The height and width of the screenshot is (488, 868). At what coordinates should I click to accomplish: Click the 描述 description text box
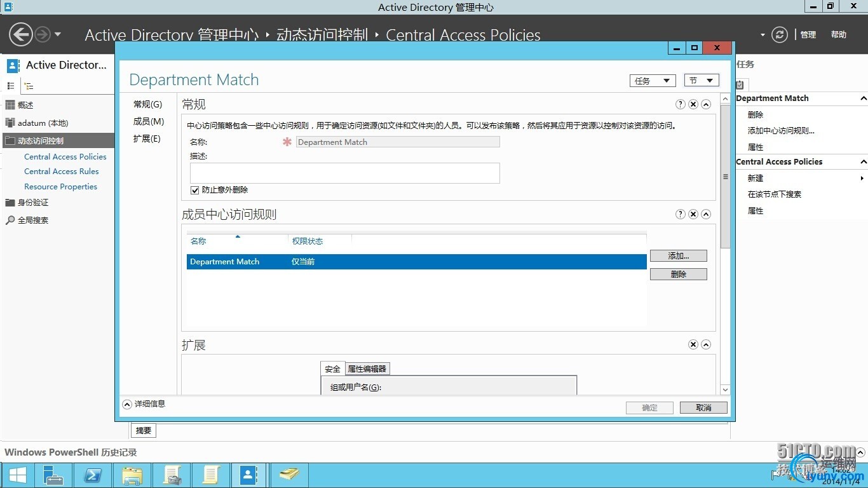tap(345, 173)
